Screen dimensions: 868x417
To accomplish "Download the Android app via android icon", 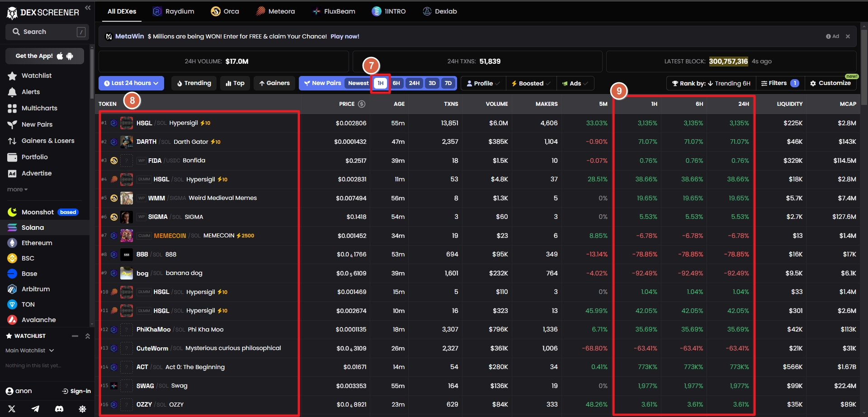I will 70,56.
